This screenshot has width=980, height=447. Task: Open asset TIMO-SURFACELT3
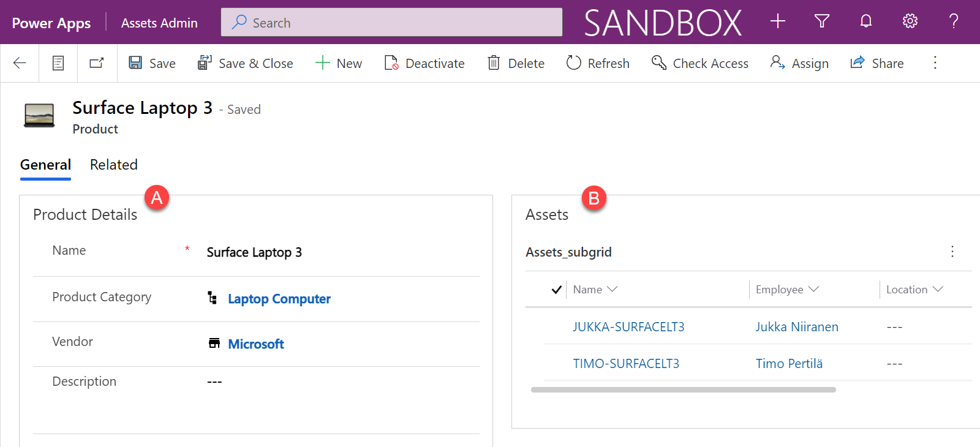[x=626, y=364]
